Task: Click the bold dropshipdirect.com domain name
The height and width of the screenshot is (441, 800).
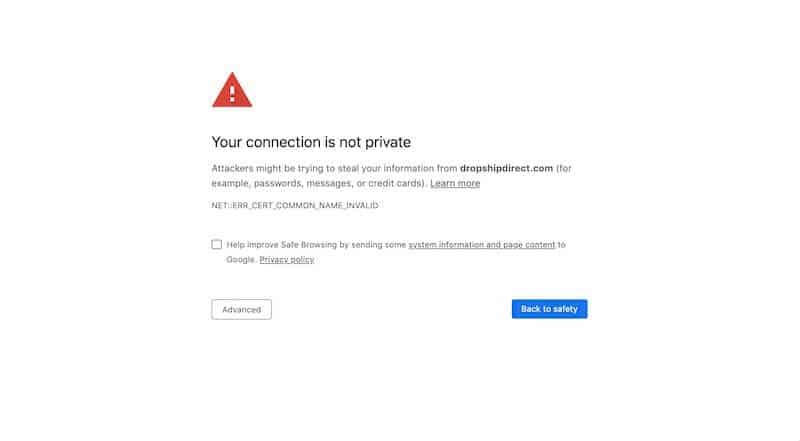Action: click(507, 168)
